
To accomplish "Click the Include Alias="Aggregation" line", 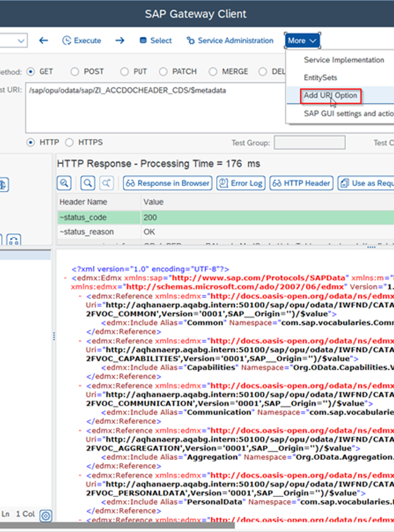I will (x=247, y=457).
